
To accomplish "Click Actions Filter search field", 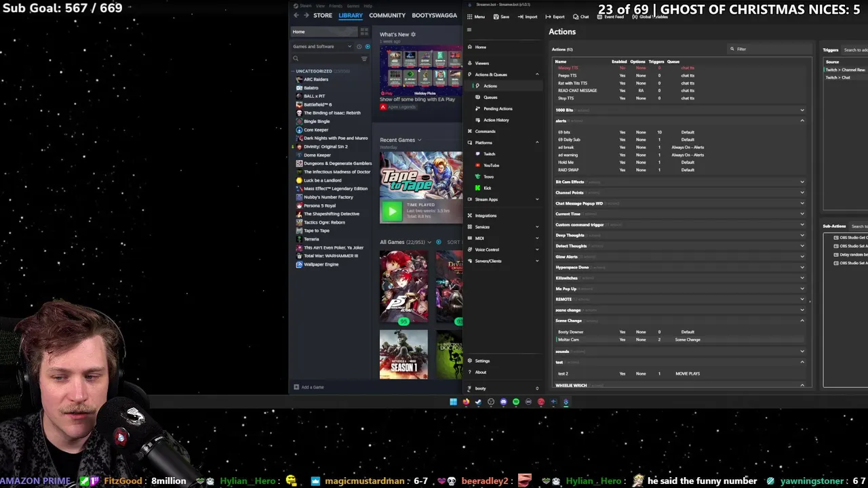I will pyautogui.click(x=770, y=49).
